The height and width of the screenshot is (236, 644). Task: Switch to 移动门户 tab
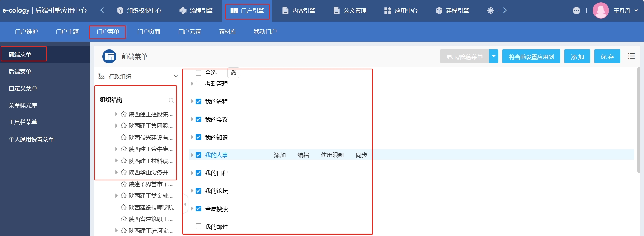(x=265, y=32)
